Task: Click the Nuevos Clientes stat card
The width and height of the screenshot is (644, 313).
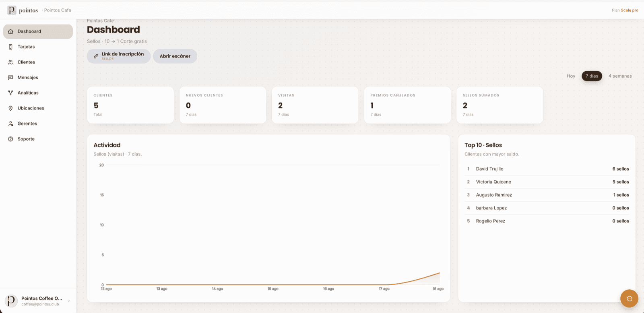Action: tap(223, 105)
